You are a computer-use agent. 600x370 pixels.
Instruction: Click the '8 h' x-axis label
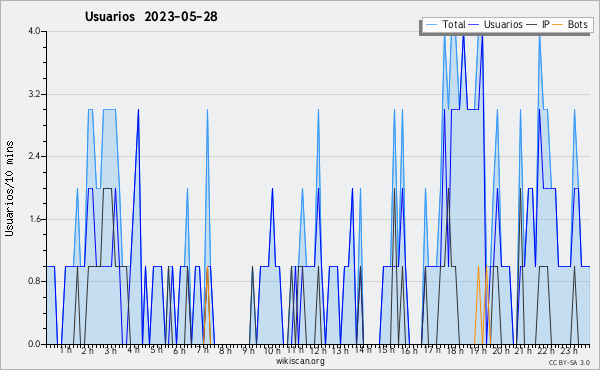225,351
